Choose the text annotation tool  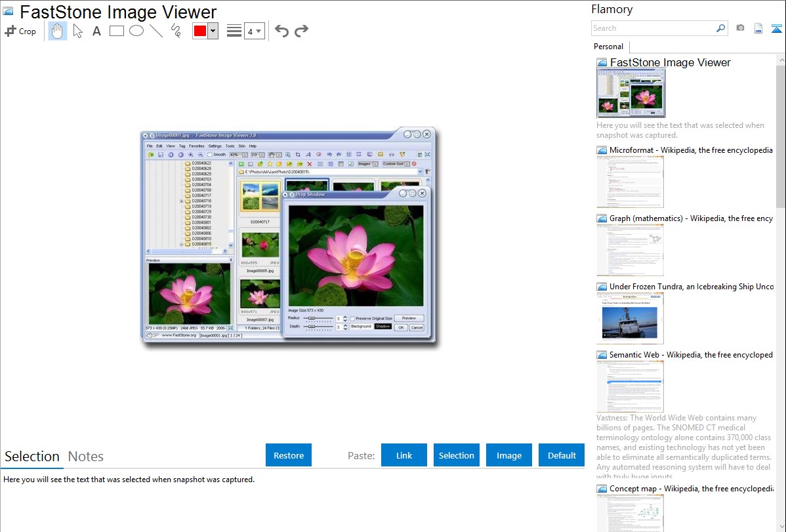[x=96, y=31]
